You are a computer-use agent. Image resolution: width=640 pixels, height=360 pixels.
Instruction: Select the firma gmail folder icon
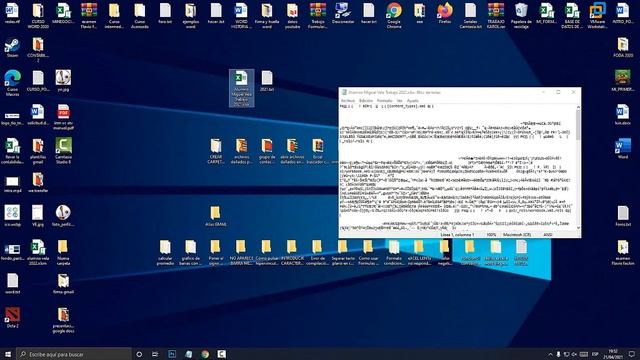point(63,284)
